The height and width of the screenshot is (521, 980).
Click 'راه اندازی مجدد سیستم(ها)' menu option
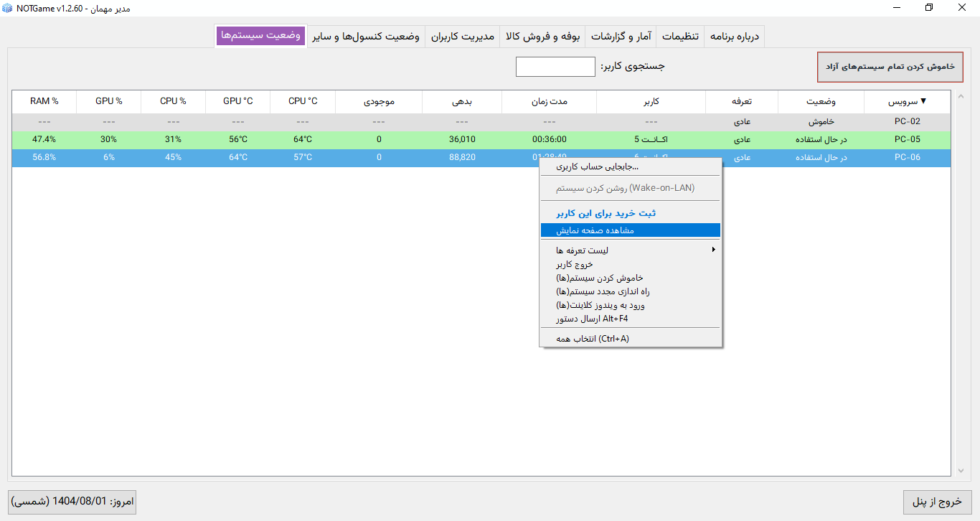coord(630,292)
